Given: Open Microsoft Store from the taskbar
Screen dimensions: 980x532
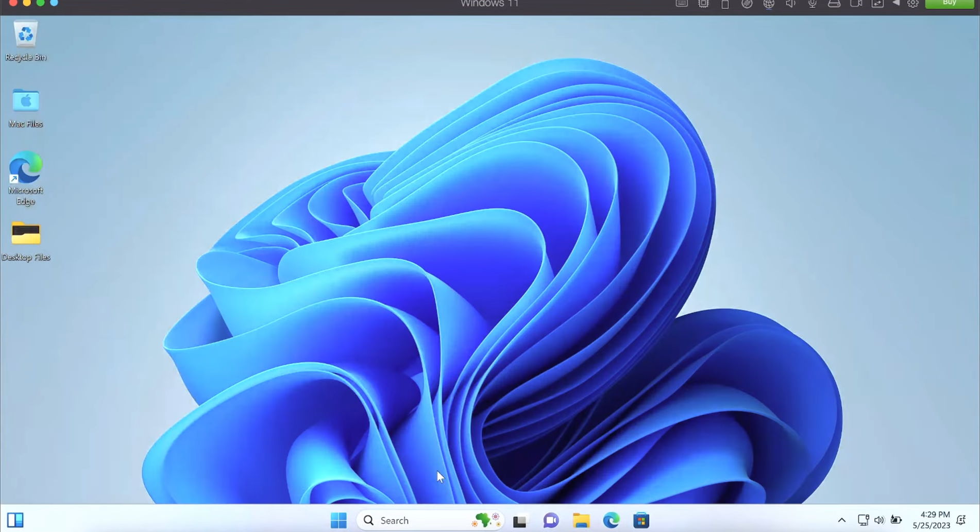Looking at the screenshot, I should [641, 521].
